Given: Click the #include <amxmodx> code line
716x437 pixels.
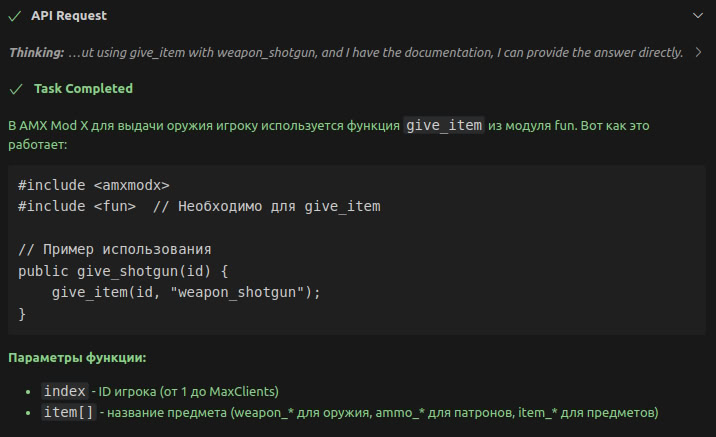Looking at the screenshot, I should point(94,185).
